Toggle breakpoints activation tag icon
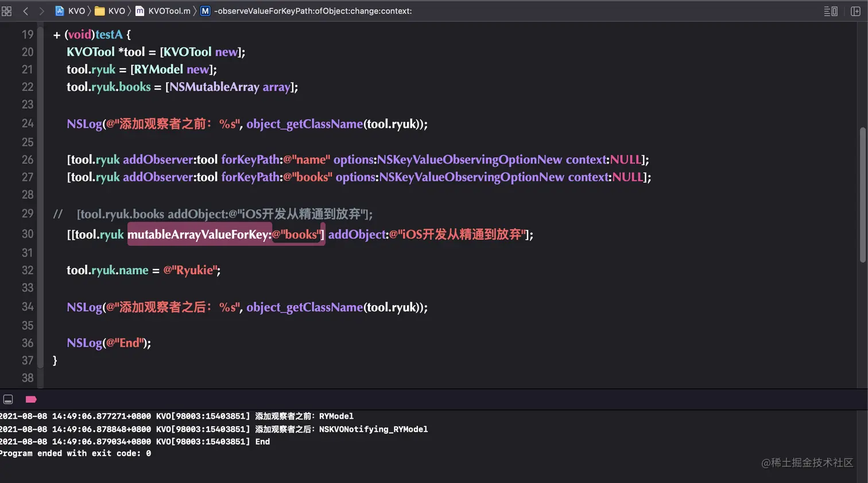The width and height of the screenshot is (868, 483). (x=31, y=399)
